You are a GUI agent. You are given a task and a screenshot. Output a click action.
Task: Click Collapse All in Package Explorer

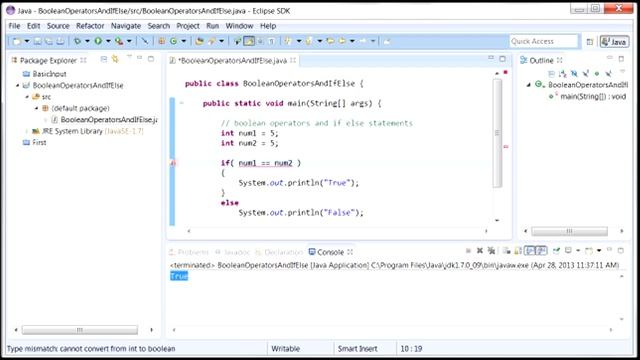click(104, 60)
